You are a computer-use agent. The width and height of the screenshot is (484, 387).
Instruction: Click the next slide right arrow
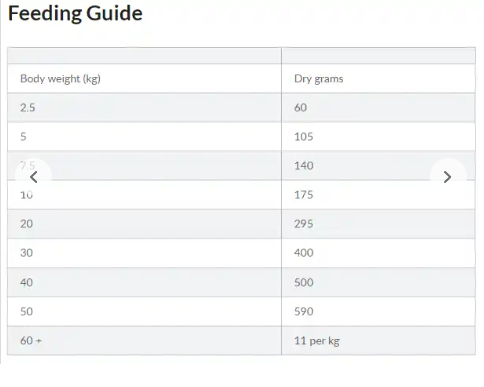(448, 177)
